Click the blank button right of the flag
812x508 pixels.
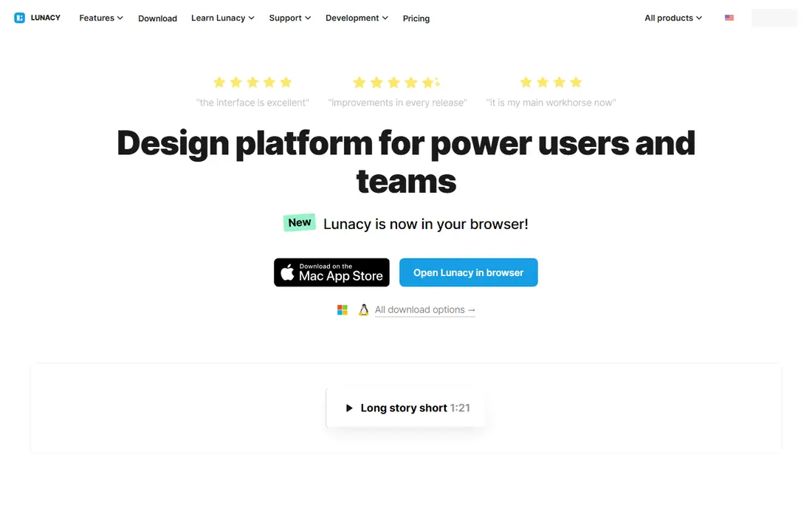point(774,18)
